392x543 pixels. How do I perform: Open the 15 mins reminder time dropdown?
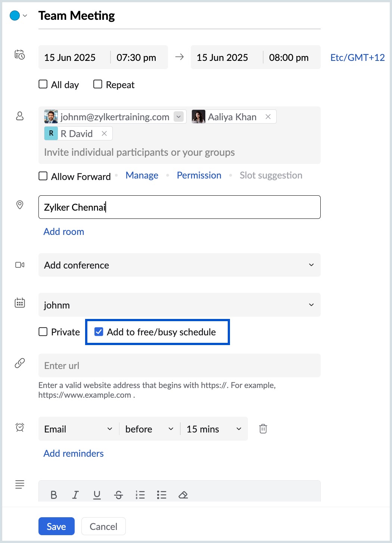(x=214, y=429)
